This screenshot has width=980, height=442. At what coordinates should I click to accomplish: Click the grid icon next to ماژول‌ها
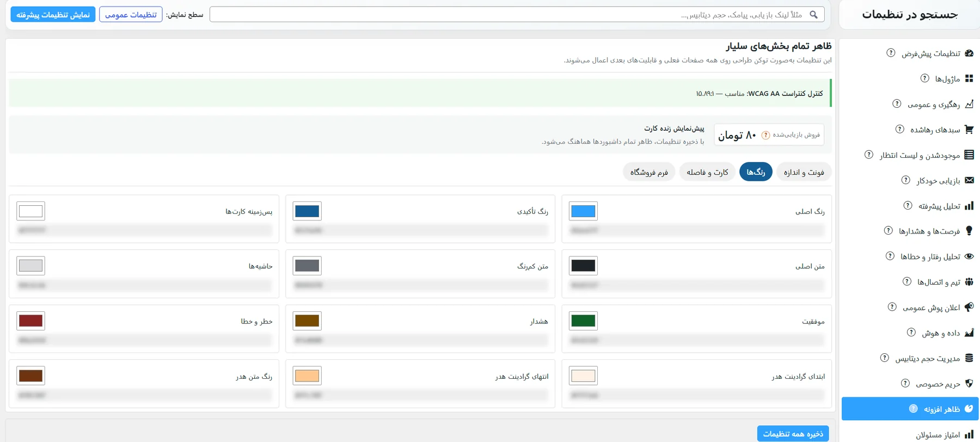pos(969,78)
